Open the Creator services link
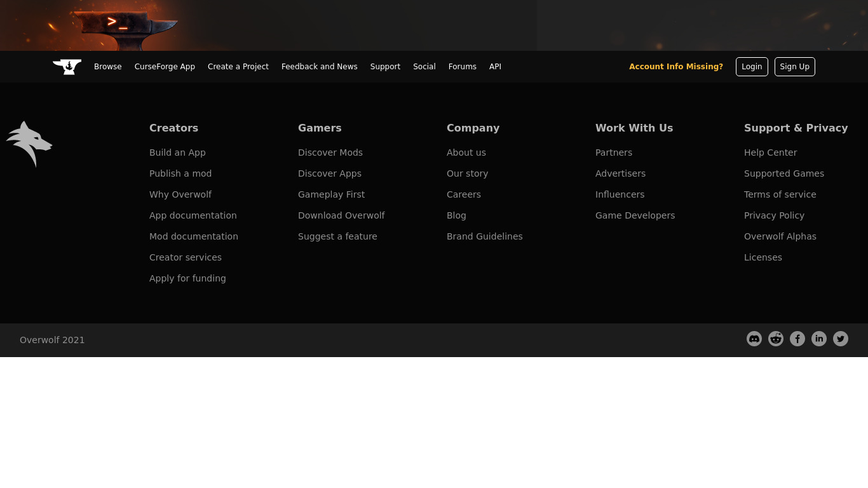 coord(186,257)
